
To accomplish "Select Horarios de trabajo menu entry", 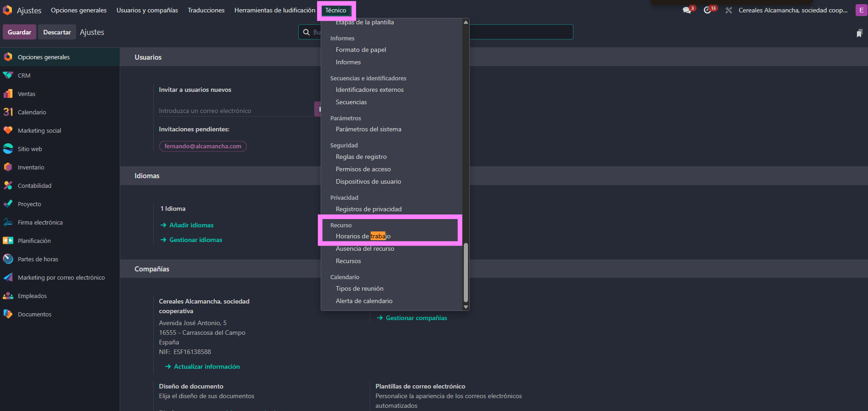I will tap(363, 236).
